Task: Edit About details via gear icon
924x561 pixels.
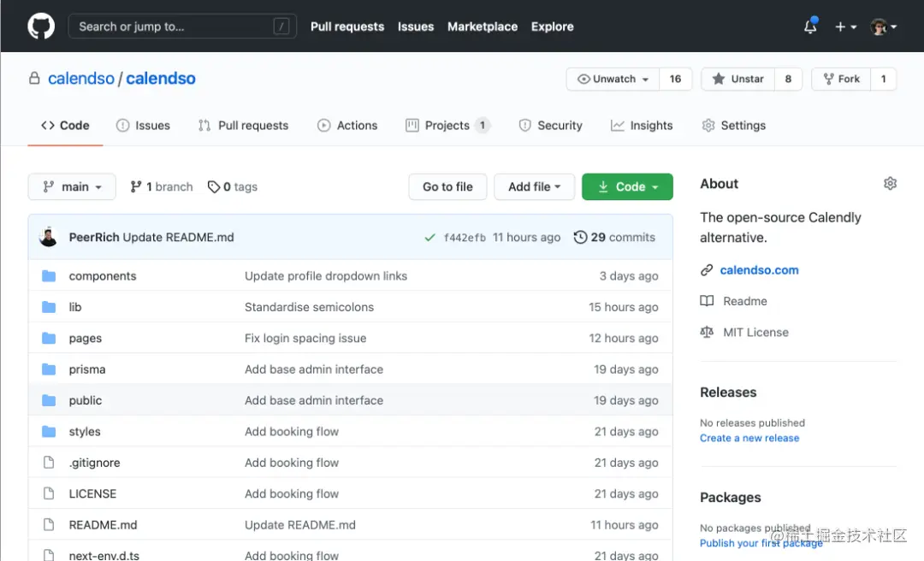Action: click(890, 183)
